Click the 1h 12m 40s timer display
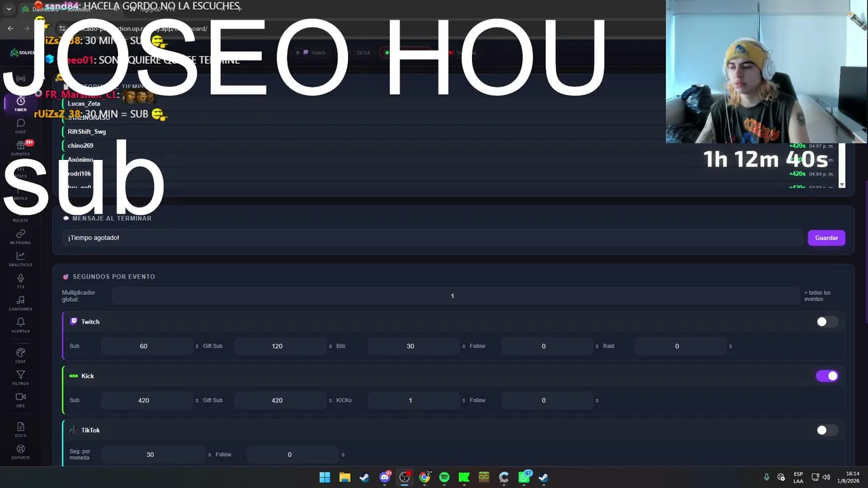This screenshot has width=868, height=488. (x=766, y=159)
